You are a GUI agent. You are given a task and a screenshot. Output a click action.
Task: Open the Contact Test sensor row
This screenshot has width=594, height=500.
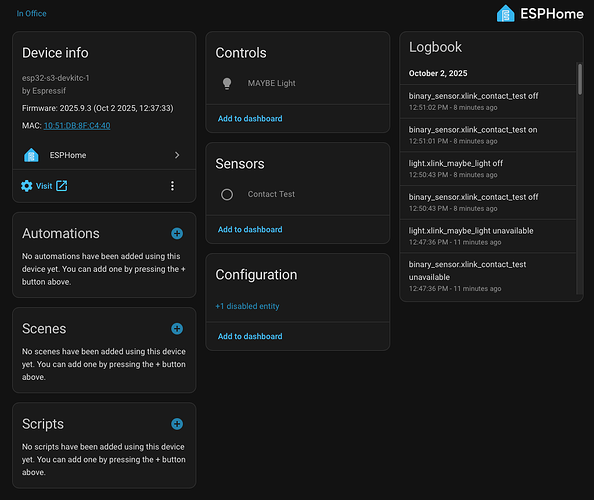click(298, 194)
